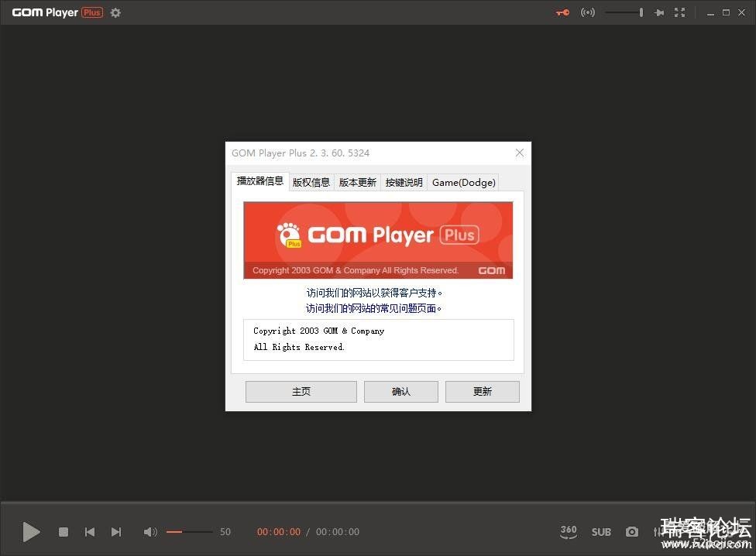Mute audio with the speaker icon

click(150, 532)
